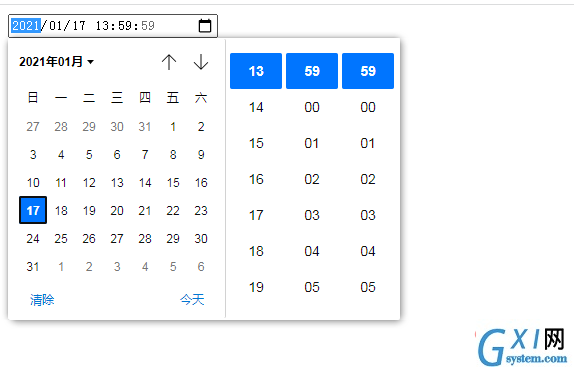Pick day 12 in the calendar
574x367 pixels.
point(89,183)
